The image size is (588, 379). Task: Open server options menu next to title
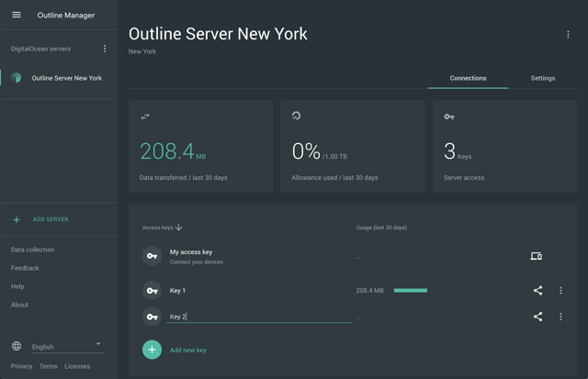click(x=568, y=35)
